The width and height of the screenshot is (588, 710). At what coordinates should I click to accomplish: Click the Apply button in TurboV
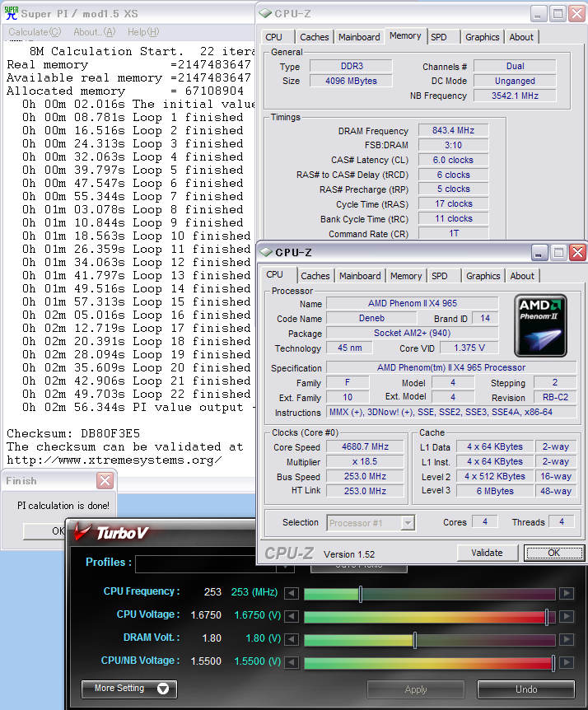click(416, 689)
